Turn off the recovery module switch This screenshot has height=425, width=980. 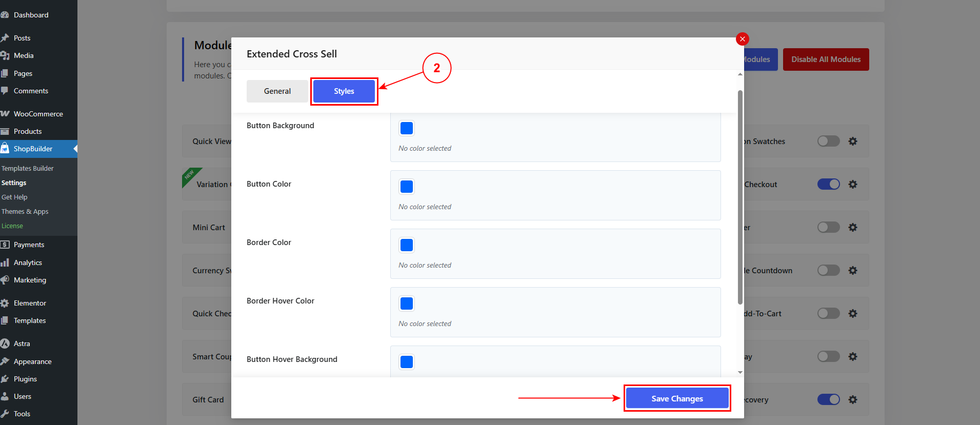tap(829, 399)
